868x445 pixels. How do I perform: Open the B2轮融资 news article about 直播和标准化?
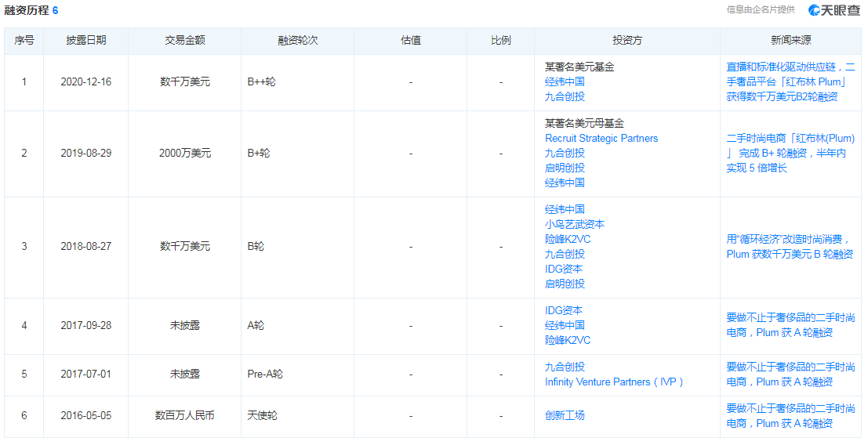(790, 82)
